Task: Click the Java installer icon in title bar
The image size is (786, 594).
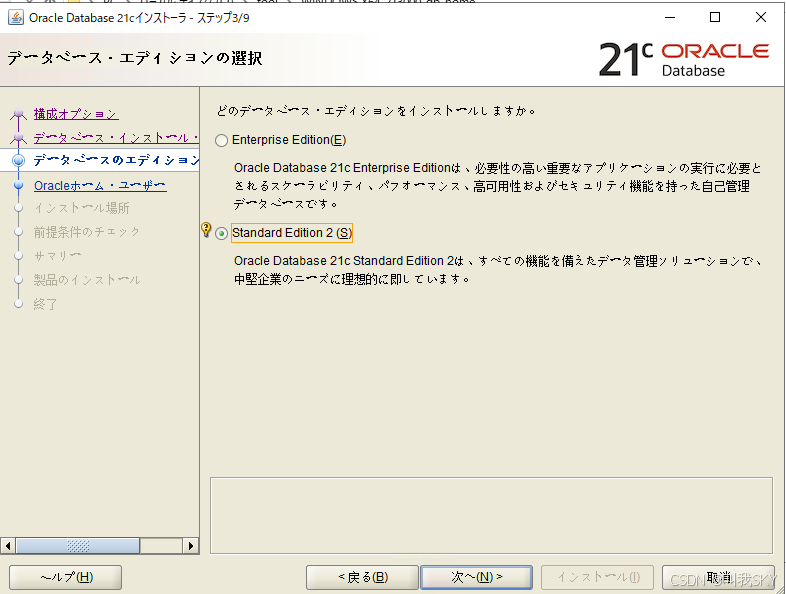Action: [x=16, y=18]
